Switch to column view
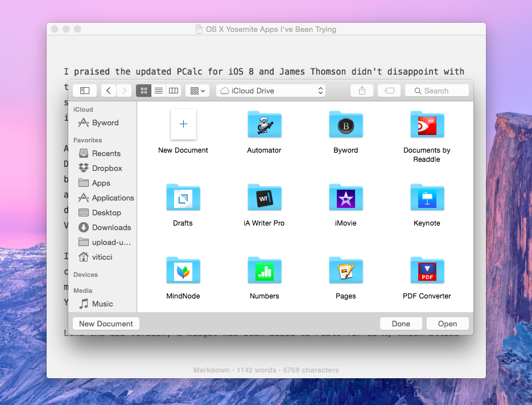 point(174,91)
